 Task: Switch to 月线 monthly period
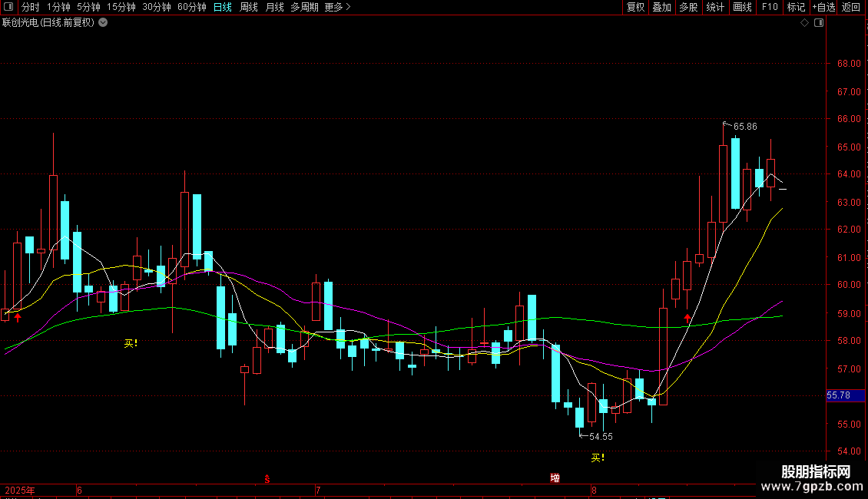(x=274, y=7)
